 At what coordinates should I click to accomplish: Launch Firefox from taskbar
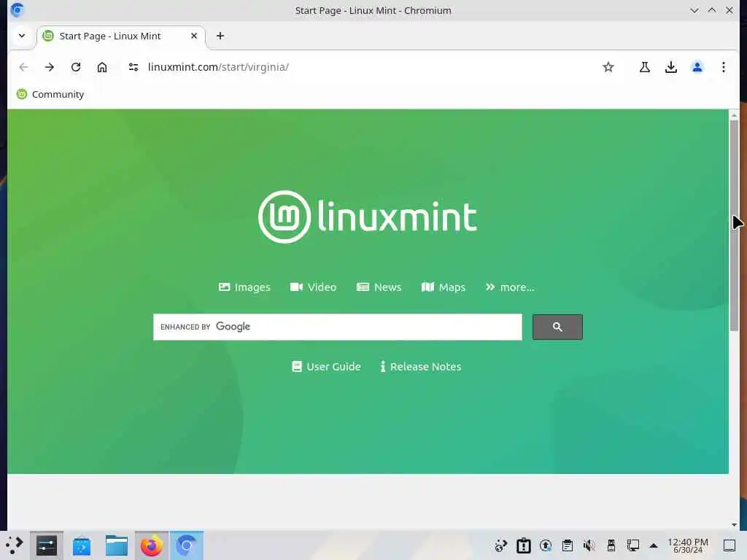click(152, 545)
